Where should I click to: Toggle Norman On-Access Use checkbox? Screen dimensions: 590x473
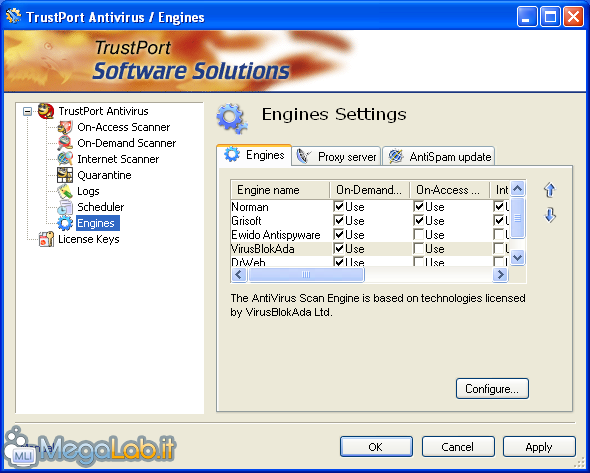tap(419, 206)
